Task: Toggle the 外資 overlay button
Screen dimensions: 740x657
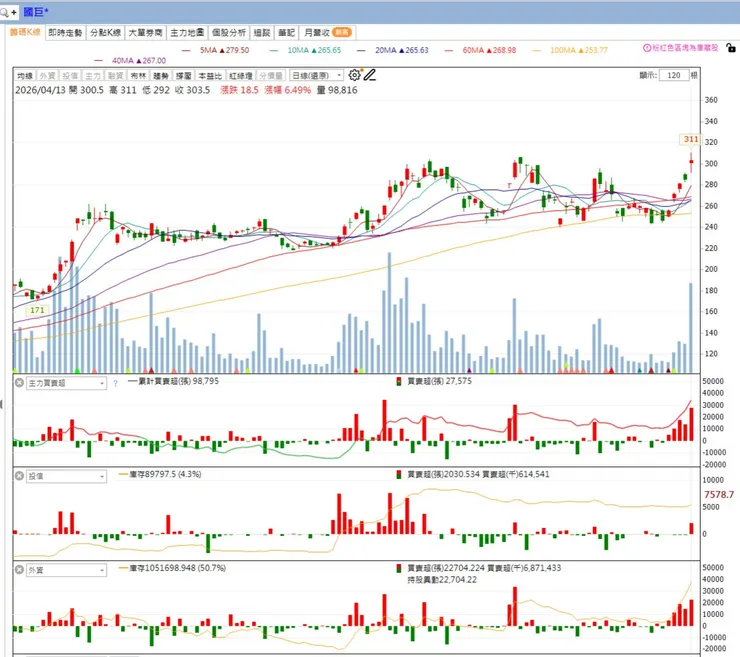Action: (47, 76)
